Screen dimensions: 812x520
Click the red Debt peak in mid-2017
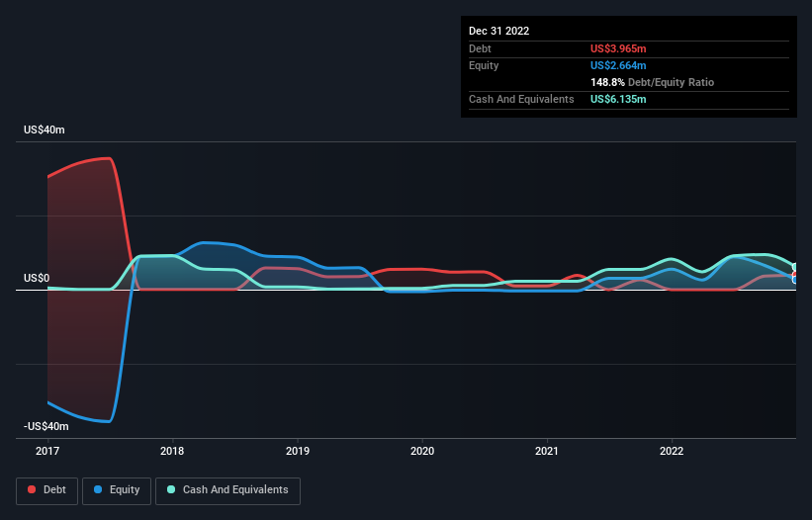tap(109, 158)
